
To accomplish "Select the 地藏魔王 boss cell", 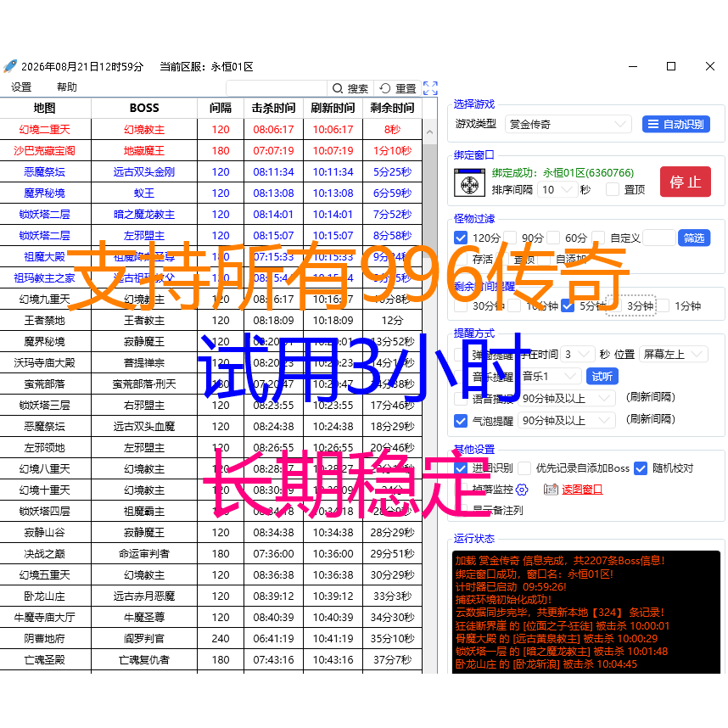I will click(144, 151).
